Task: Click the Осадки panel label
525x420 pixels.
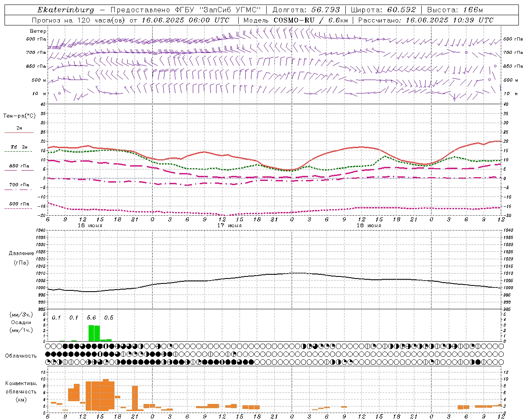Action: click(x=21, y=322)
